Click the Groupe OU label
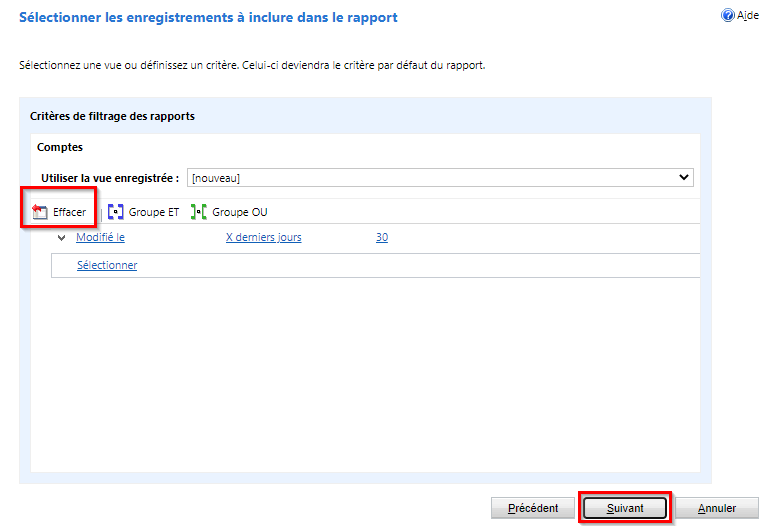 coord(240,212)
